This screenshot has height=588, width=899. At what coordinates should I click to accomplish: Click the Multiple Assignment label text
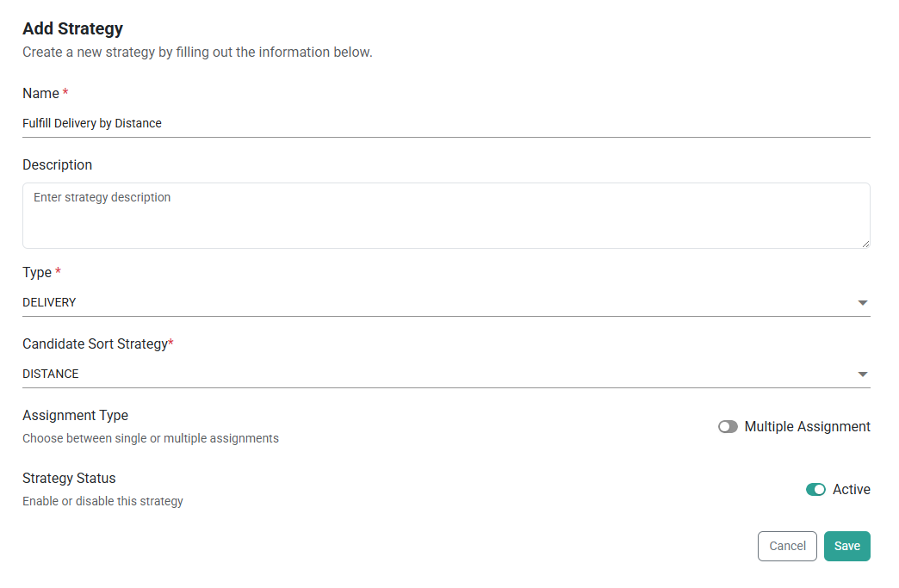[807, 427]
